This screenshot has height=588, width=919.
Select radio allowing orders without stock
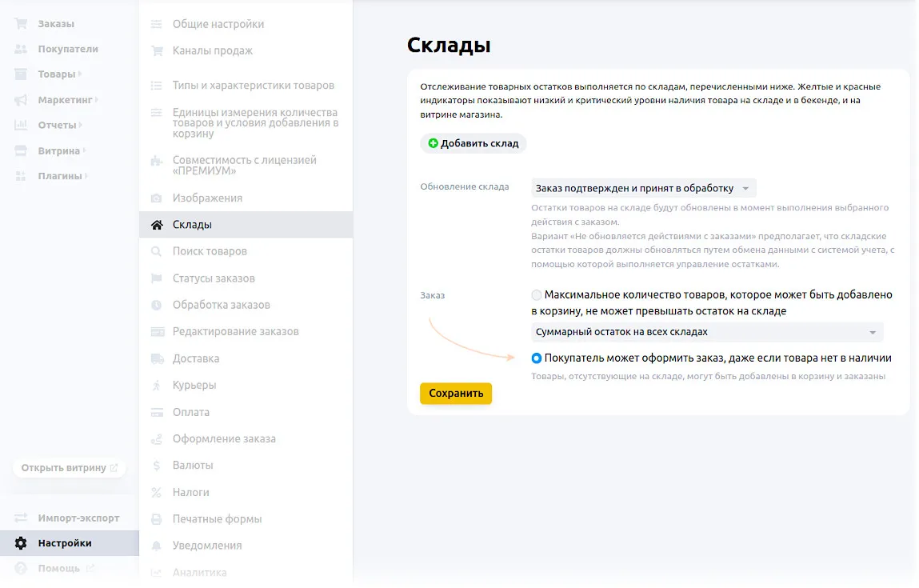pyautogui.click(x=537, y=358)
